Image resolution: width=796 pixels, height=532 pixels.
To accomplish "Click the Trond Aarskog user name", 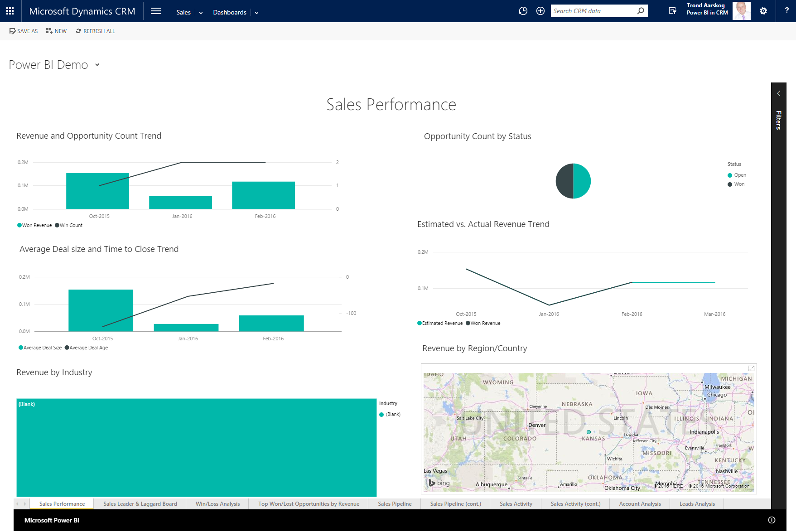I will point(705,5).
